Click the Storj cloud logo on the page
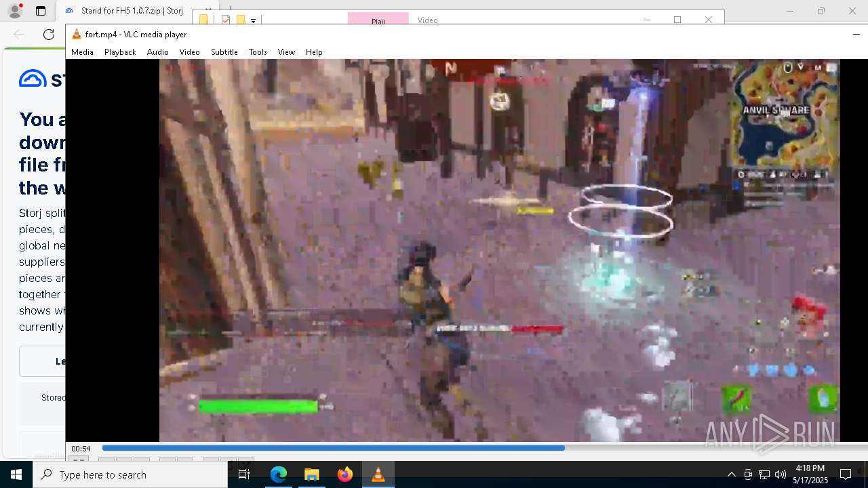The height and width of the screenshot is (488, 868). (33, 79)
